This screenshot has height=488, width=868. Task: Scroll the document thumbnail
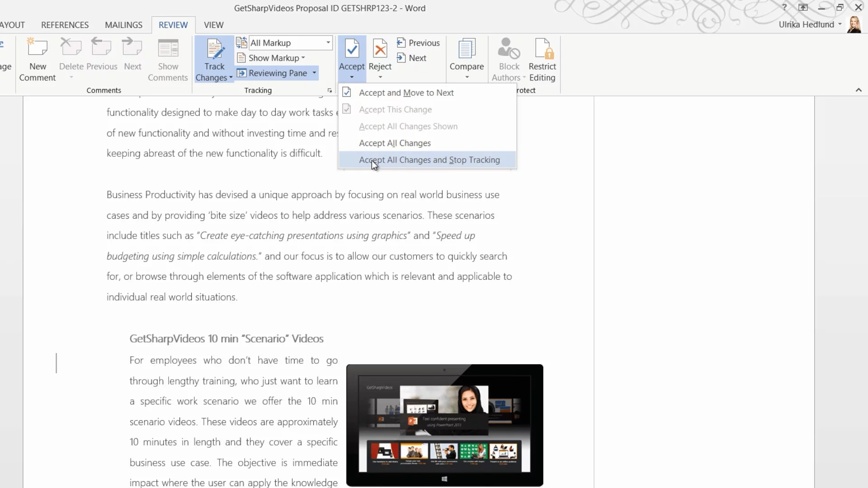[x=863, y=292]
